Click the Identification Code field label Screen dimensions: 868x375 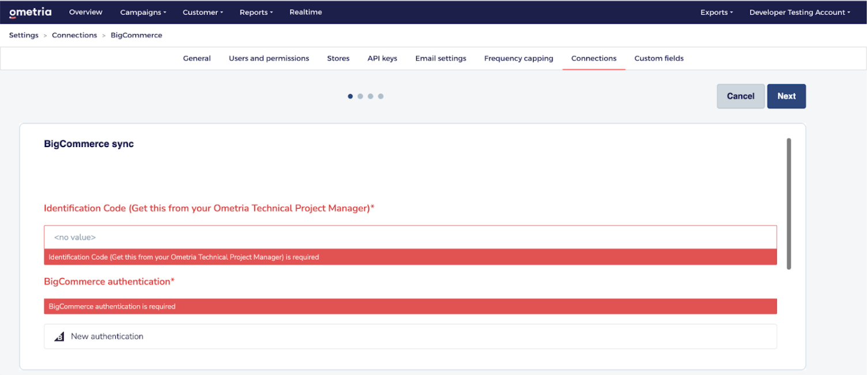click(209, 208)
